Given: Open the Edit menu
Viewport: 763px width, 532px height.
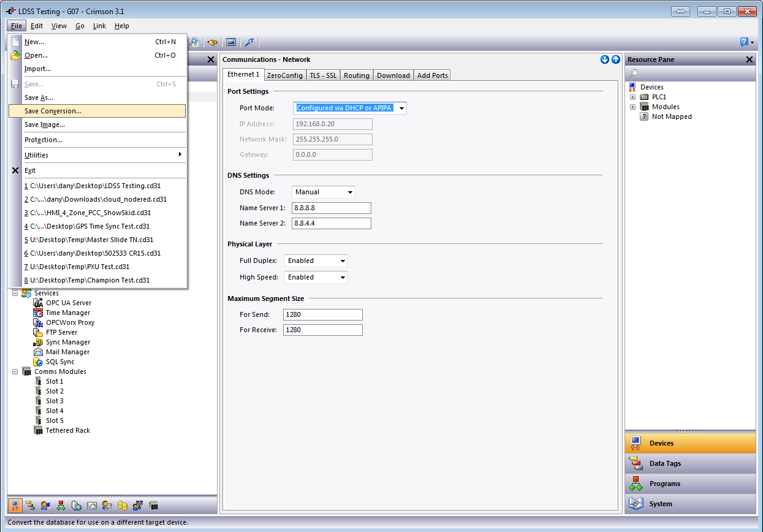Looking at the screenshot, I should 37,26.
